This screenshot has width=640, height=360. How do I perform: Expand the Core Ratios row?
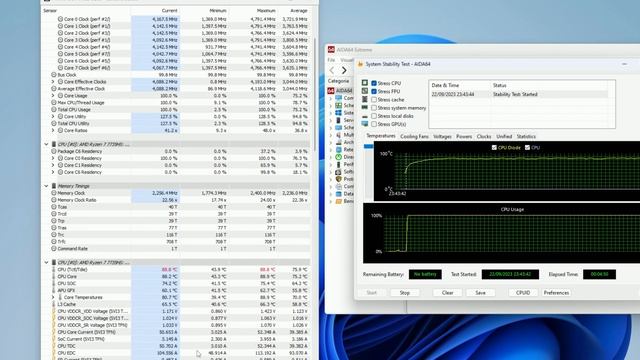click(x=53, y=130)
